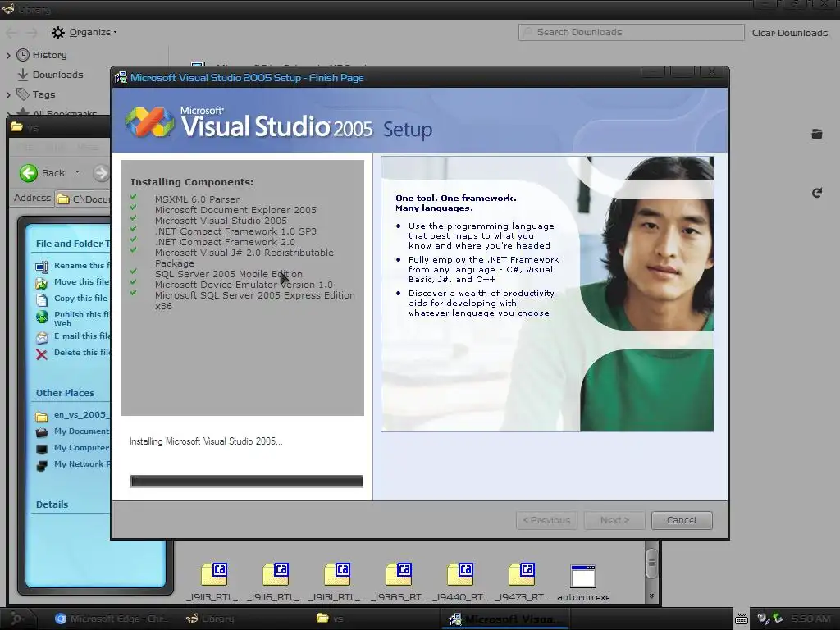
Task: Click the 'Installing Microsoft Visual Studio 2005...' status text
Action: 206,441
